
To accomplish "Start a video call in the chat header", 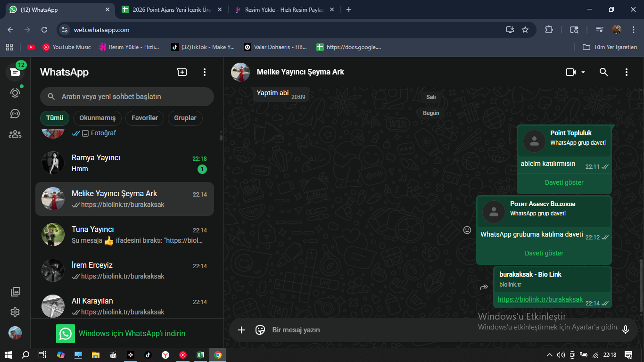I will 571,72.
